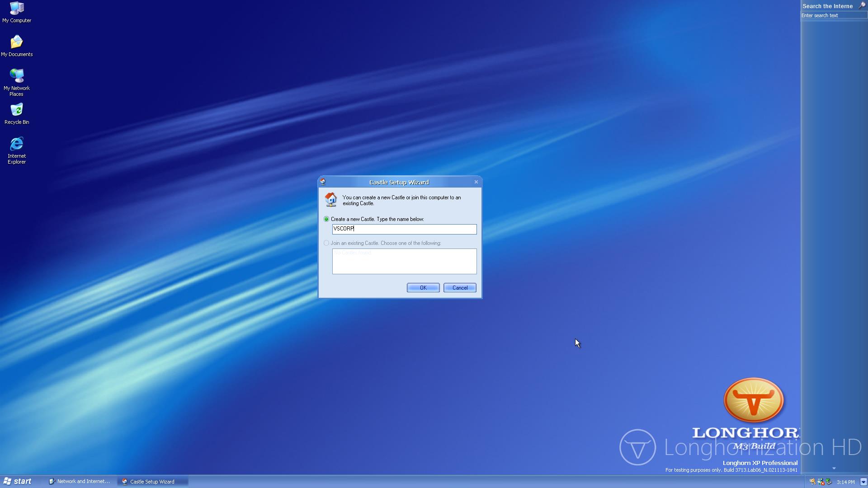Expand the sidebar bottom chevron arrow
The image size is (868, 488).
(x=834, y=469)
